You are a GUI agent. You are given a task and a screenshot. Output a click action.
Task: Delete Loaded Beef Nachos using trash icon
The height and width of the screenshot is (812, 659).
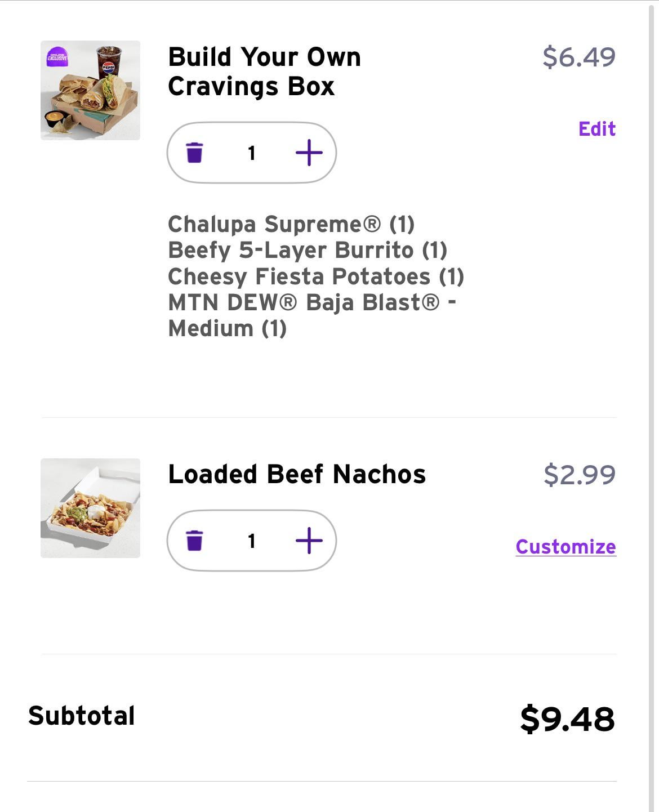pos(194,541)
